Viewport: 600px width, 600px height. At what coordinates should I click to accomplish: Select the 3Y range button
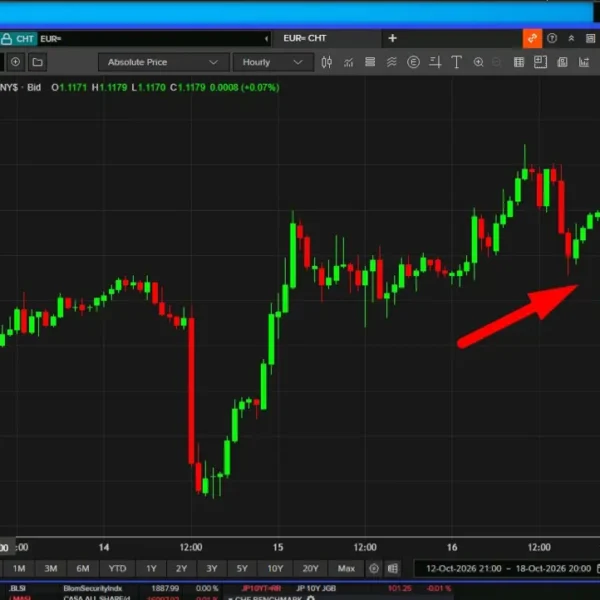(x=212, y=568)
